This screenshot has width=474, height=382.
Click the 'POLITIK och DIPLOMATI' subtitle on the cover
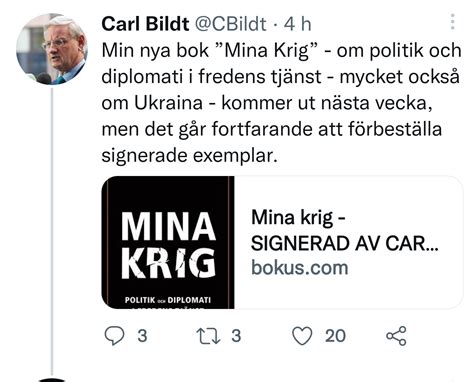(168, 300)
